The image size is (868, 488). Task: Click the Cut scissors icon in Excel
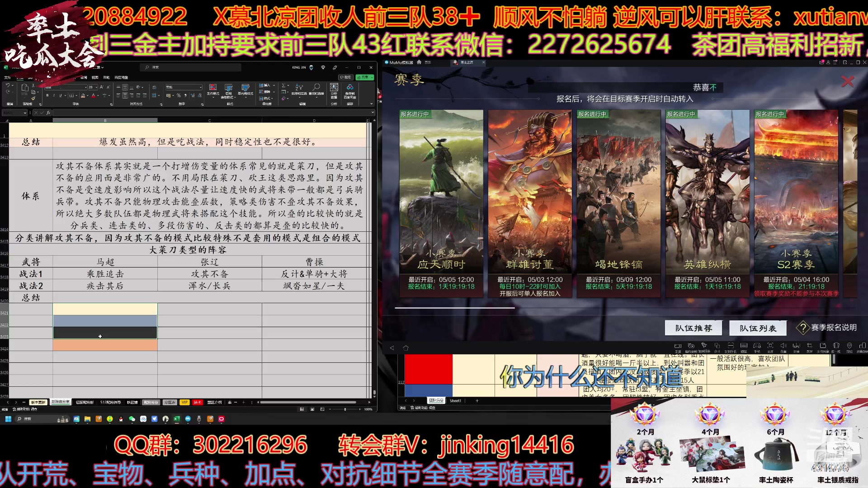coord(33,85)
